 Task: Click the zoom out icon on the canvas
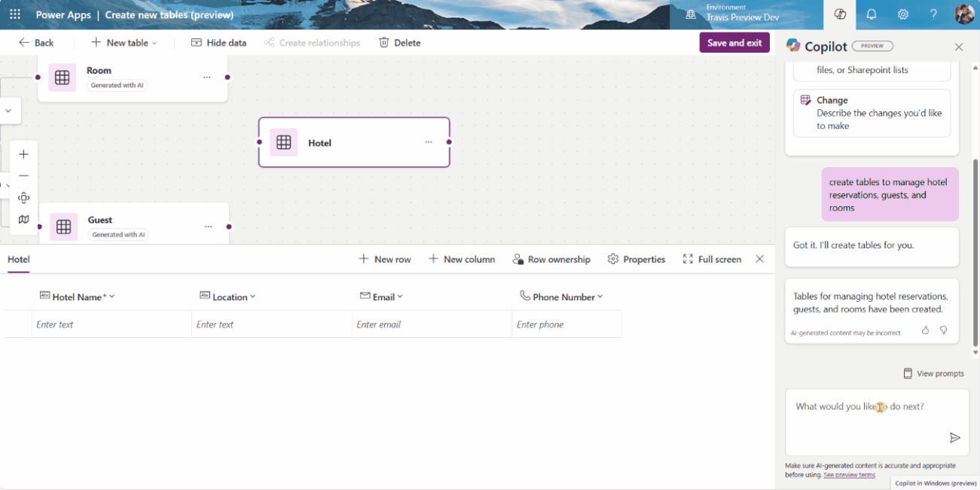click(x=23, y=175)
